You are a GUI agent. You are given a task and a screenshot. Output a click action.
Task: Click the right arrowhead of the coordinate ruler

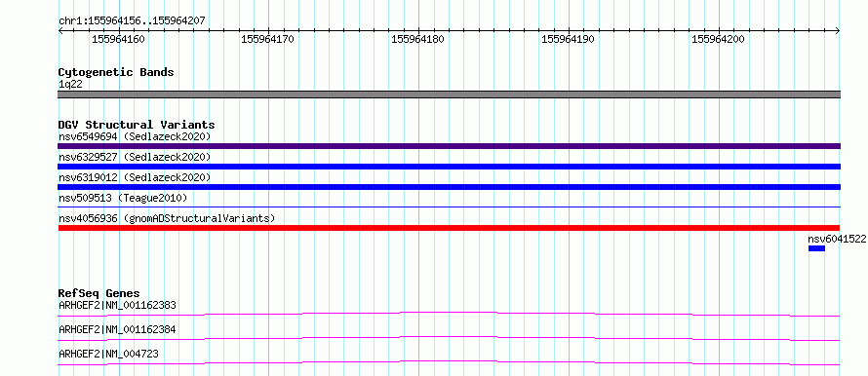click(838, 31)
